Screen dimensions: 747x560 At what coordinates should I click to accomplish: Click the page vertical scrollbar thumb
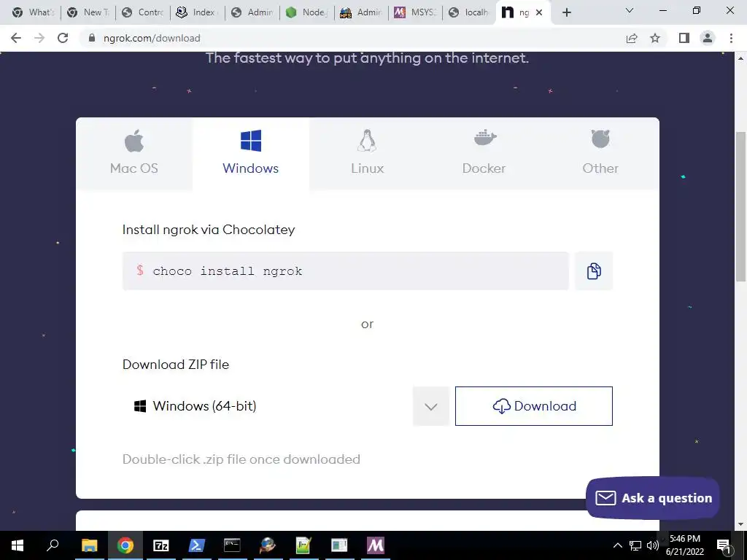[x=741, y=206]
